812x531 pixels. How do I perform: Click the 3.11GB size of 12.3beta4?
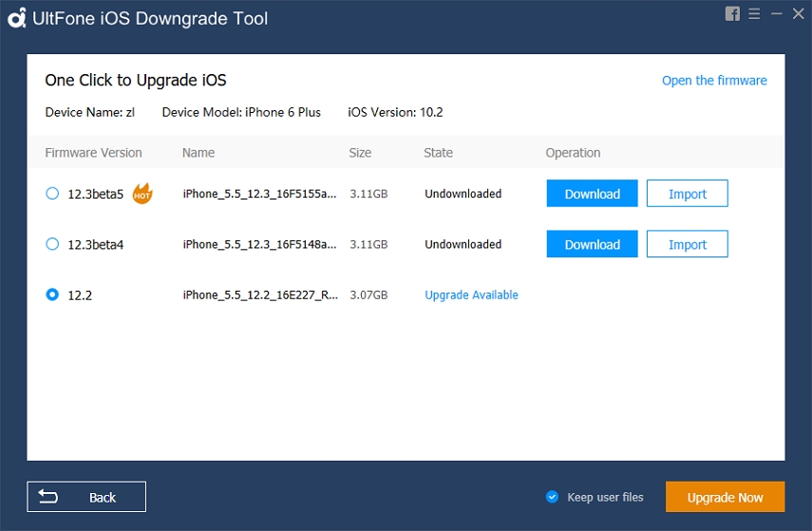click(x=368, y=244)
